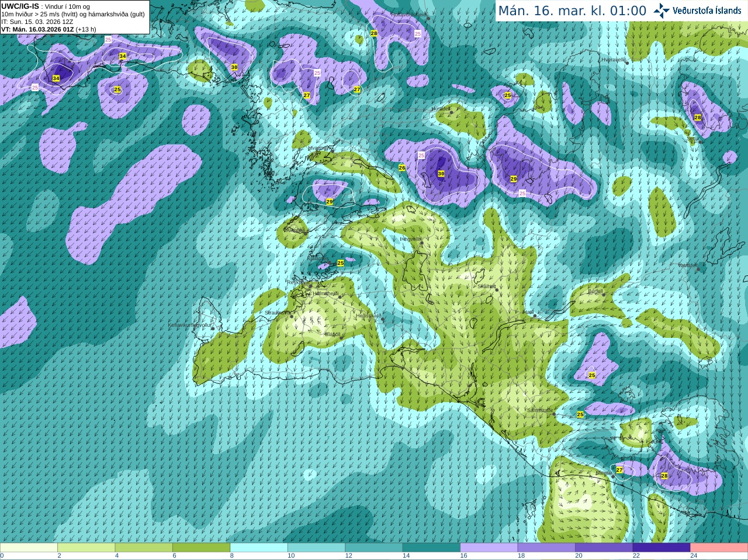The width and height of the screenshot is (748, 560).
Task: Click the Hvanneyri station label
Action: click(x=319, y=148)
